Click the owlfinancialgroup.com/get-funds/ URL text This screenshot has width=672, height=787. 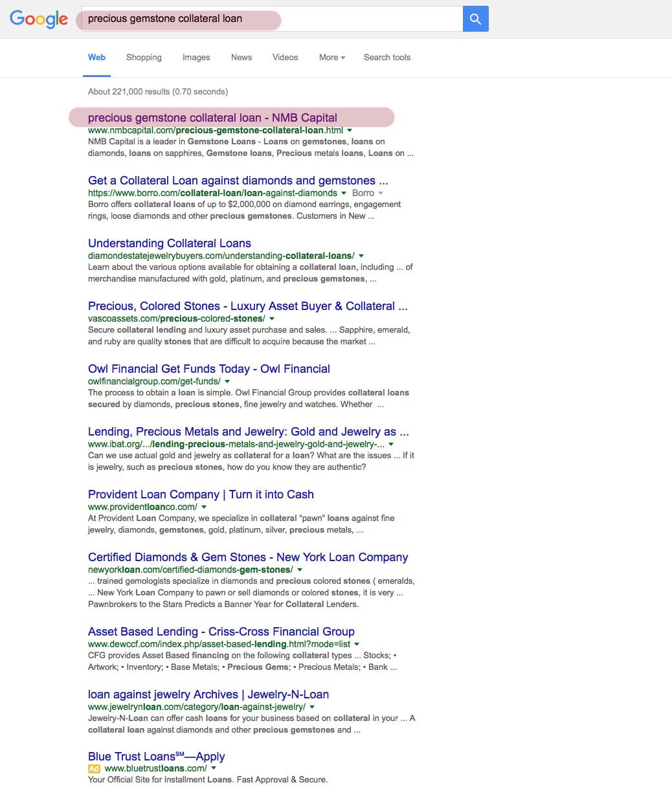point(154,382)
